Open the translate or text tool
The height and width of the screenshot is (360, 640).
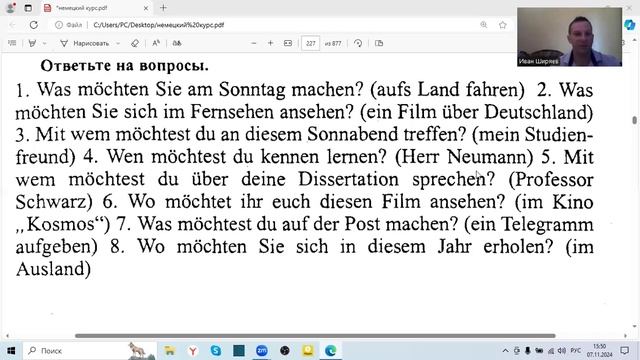pos(177,43)
